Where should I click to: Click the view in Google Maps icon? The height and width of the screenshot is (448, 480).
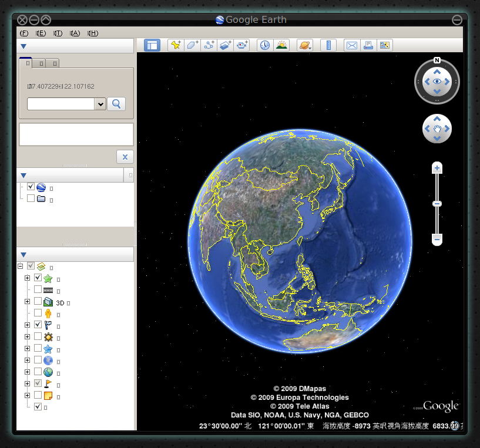coord(385,45)
